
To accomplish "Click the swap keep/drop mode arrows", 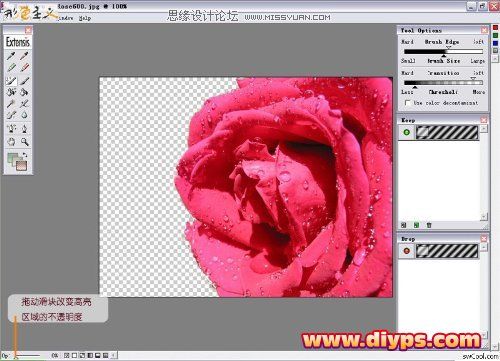I will point(25,155).
